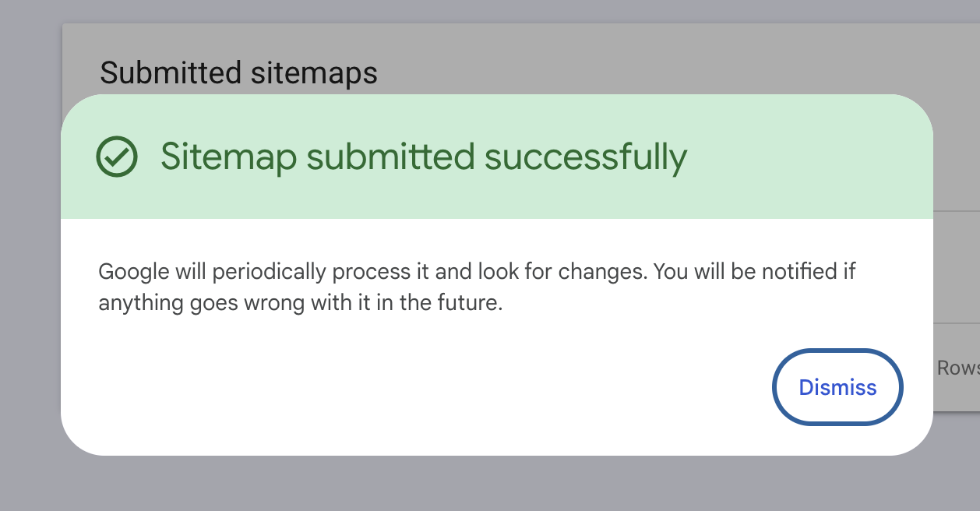This screenshot has height=511, width=980.
Task: Click the phrase 'look for changes'
Action: 562,273
